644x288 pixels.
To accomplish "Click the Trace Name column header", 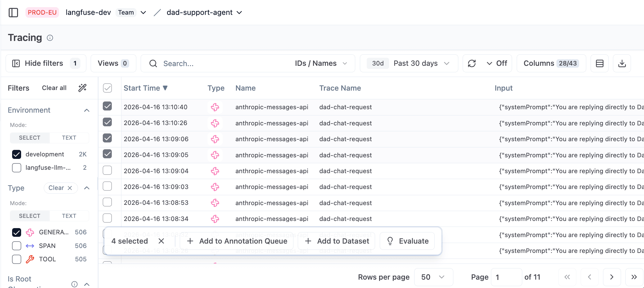I will tap(340, 88).
